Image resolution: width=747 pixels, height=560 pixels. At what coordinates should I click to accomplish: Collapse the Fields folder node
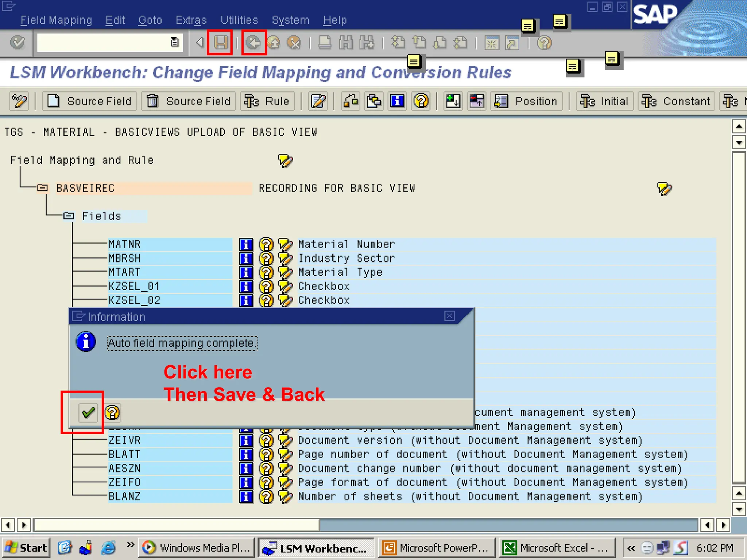[x=69, y=216]
